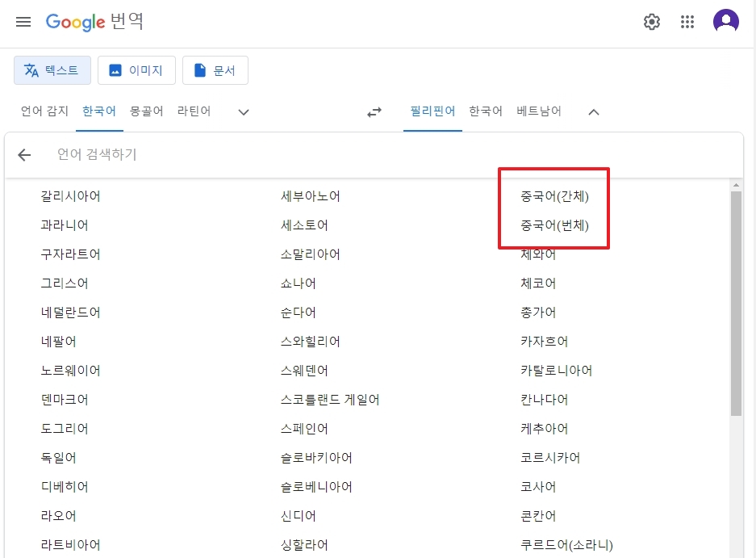
Task: Choose 한국어 as source language tab
Action: (x=99, y=111)
